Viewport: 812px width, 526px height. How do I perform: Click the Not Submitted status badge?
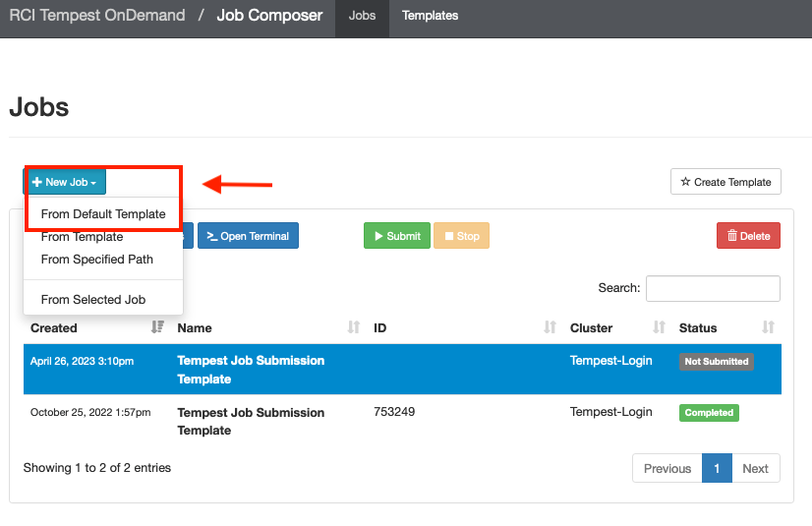pyautogui.click(x=717, y=362)
